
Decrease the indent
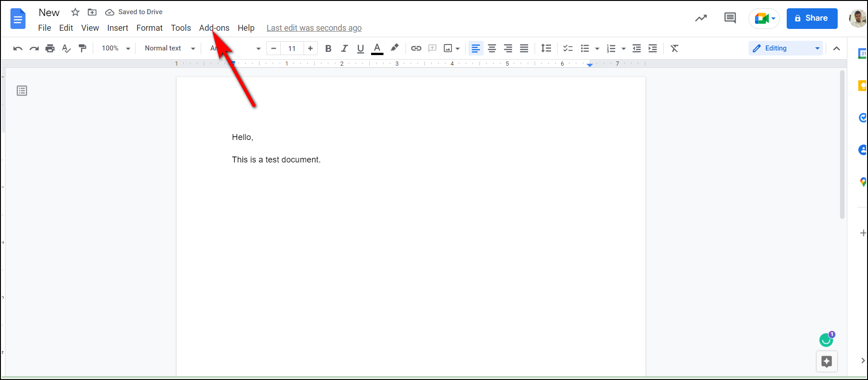pyautogui.click(x=637, y=48)
